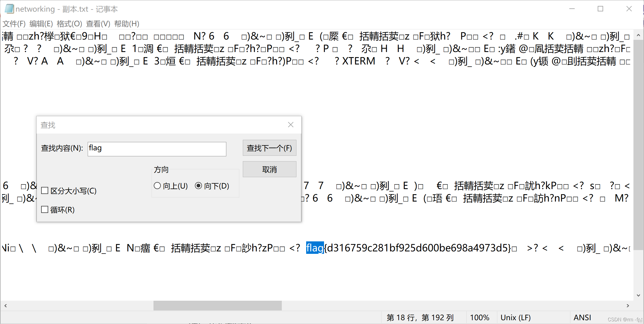
Task: Click the 取消 button
Action: click(x=269, y=169)
